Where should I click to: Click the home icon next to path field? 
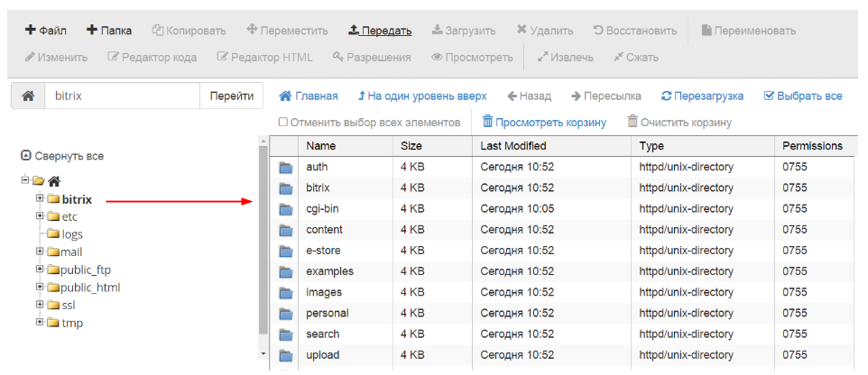pos(28,96)
